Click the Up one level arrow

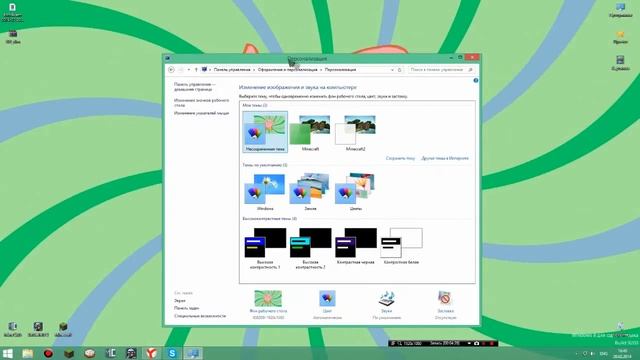[196, 70]
